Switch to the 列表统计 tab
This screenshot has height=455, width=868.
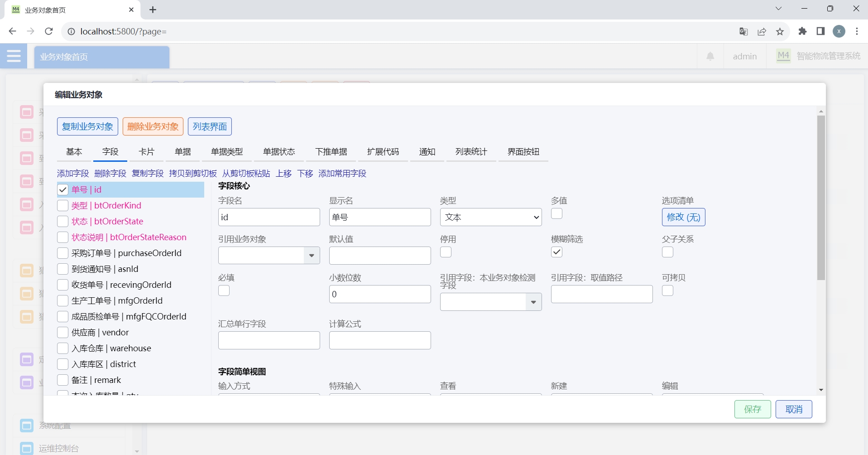point(471,152)
